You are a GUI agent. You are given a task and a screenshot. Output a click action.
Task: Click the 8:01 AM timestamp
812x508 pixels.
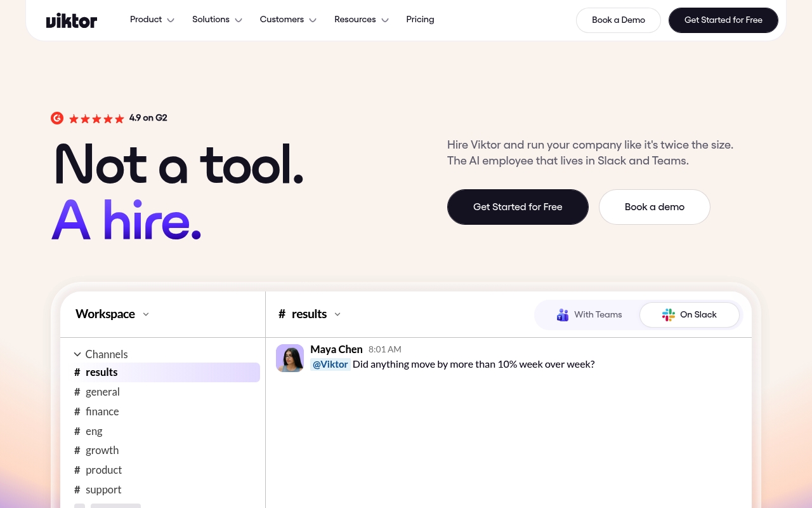click(x=385, y=350)
